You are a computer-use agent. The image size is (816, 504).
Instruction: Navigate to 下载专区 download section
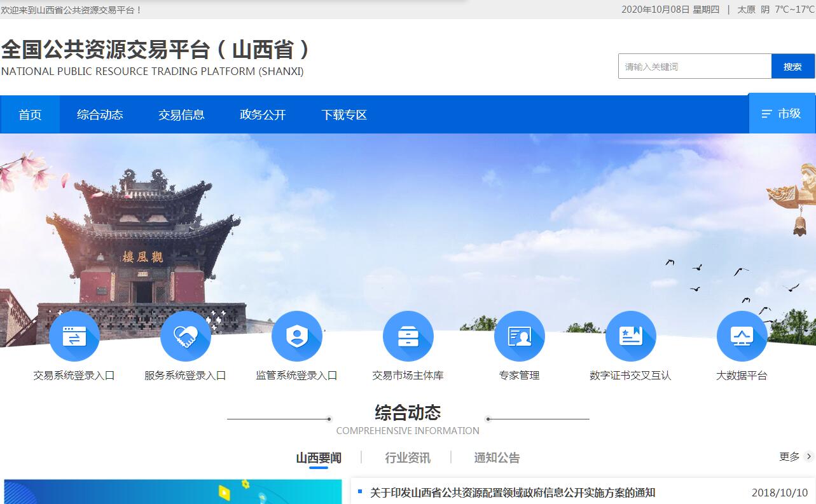click(344, 115)
